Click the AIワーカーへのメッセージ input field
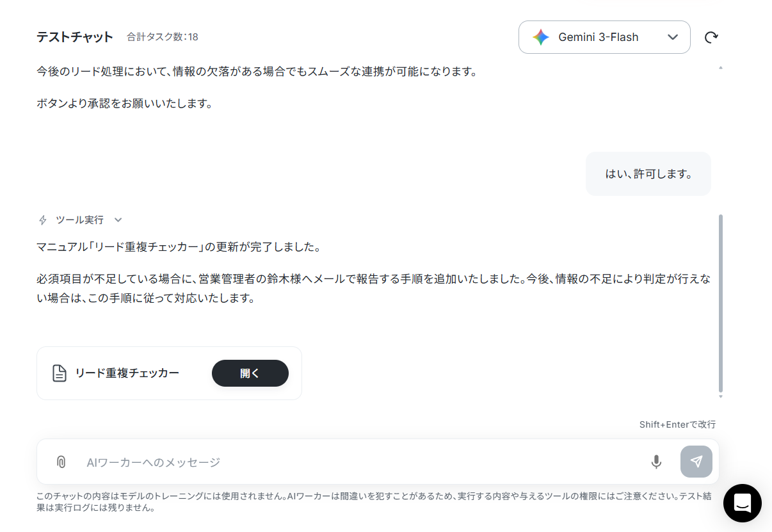 (362, 462)
